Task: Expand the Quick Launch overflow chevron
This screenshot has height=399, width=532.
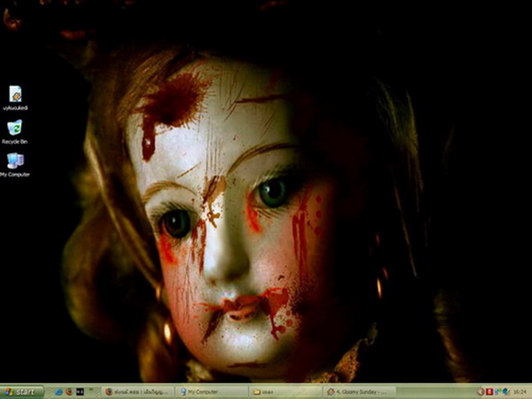Action: point(91,388)
